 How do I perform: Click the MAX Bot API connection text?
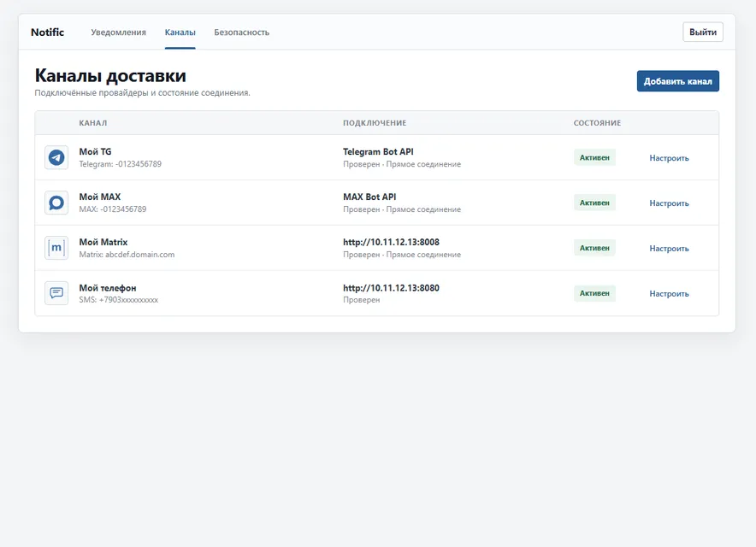pyautogui.click(x=369, y=197)
